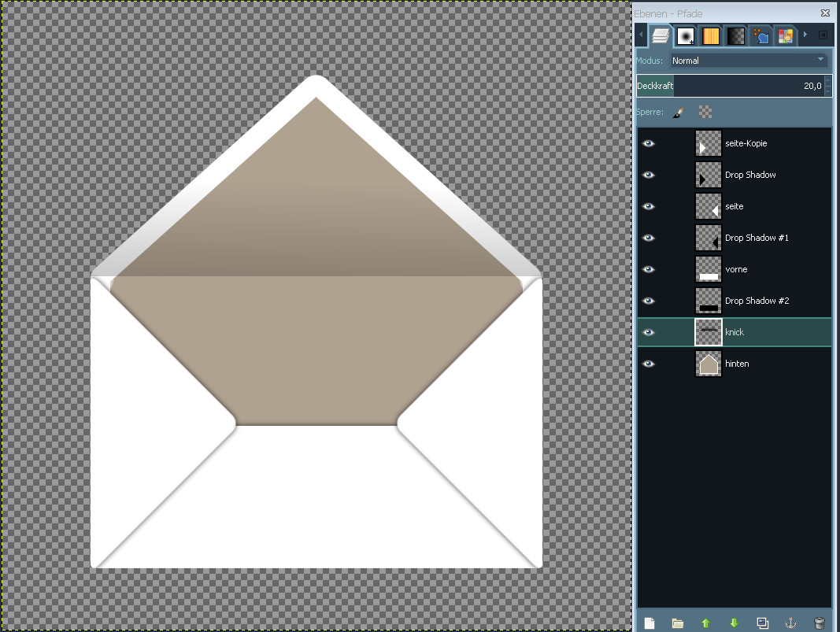Switch to the Brushes tab
Screen dimensions: 840x632
click(x=686, y=36)
